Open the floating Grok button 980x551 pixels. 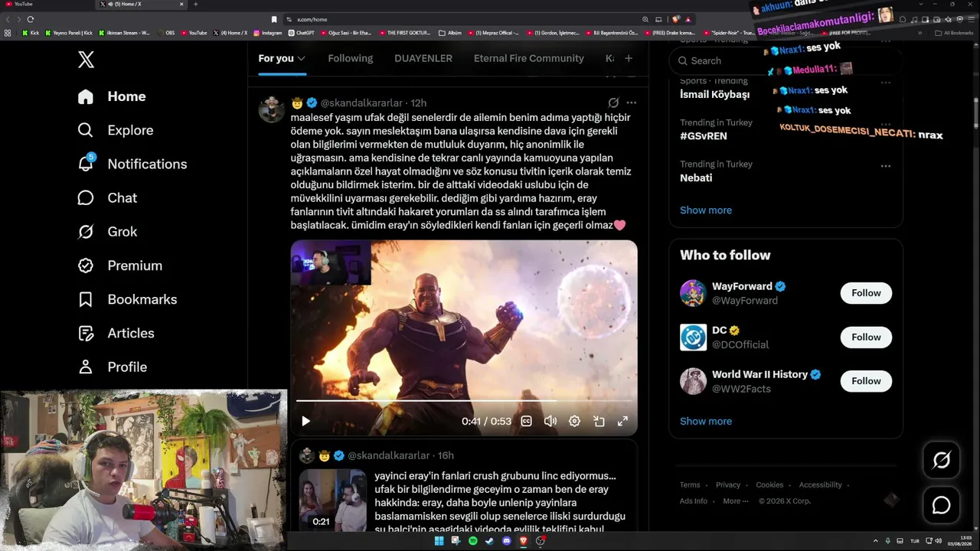(x=941, y=460)
